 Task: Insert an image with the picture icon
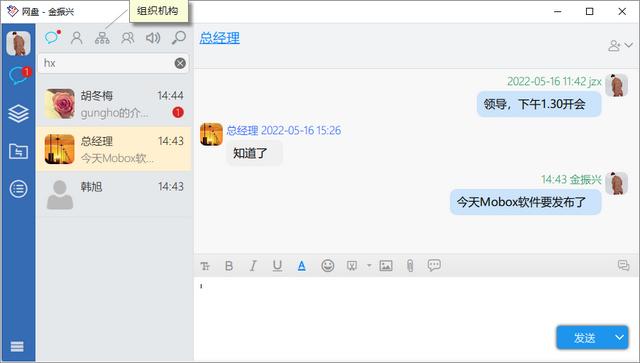click(386, 266)
